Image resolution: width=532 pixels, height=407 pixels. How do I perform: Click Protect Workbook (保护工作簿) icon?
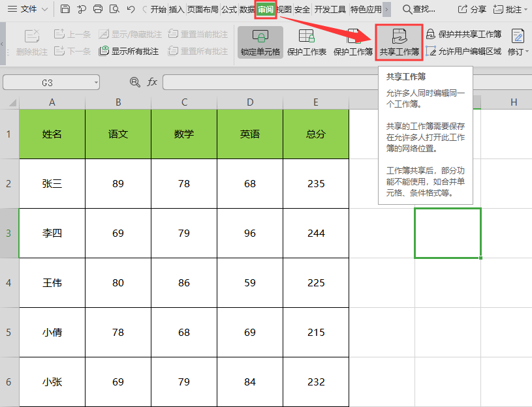pos(353,37)
